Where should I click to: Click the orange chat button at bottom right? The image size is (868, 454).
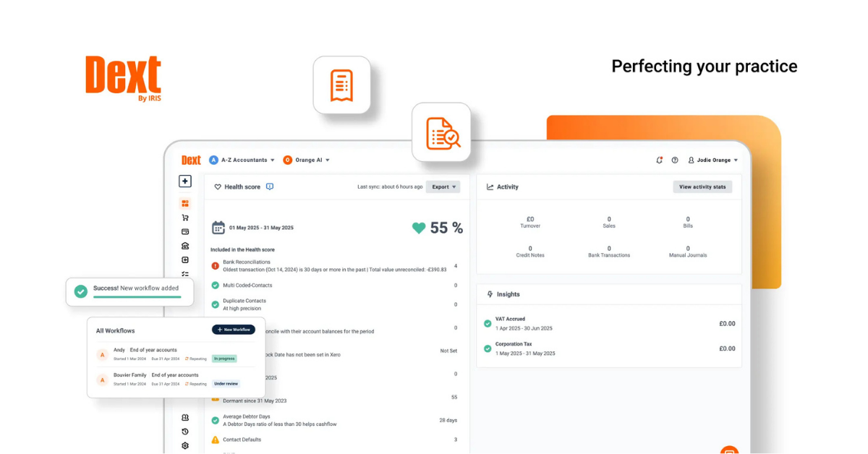point(729,450)
